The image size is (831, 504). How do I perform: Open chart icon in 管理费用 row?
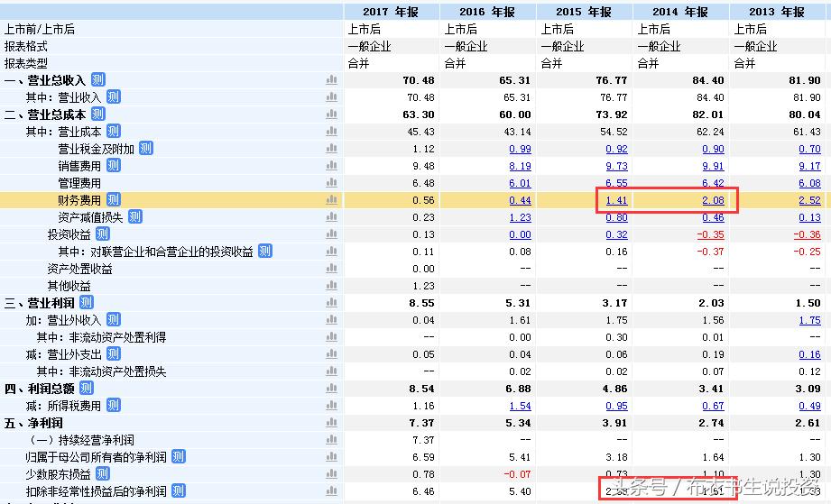coord(331,183)
